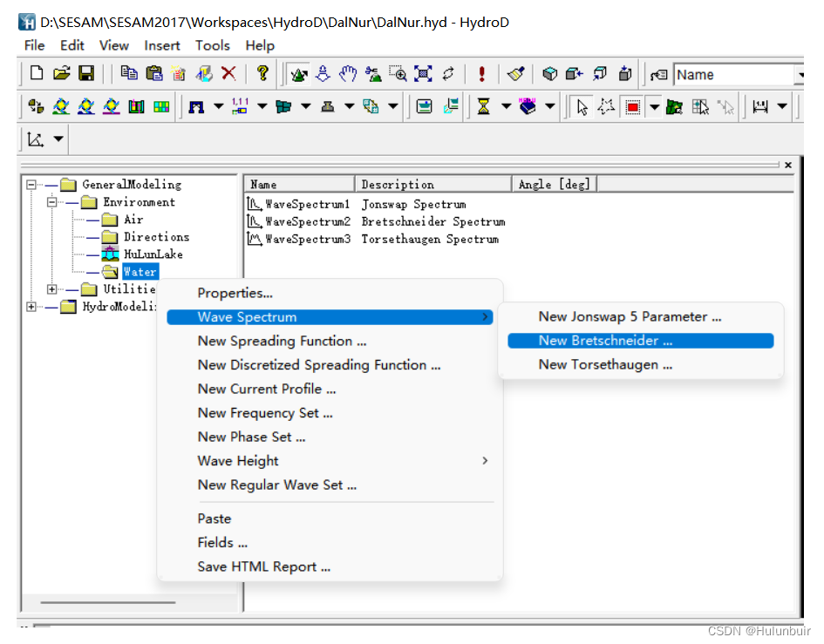This screenshot has width=824, height=644.
Task: Click the grey stamp weight icon
Action: tap(327, 107)
